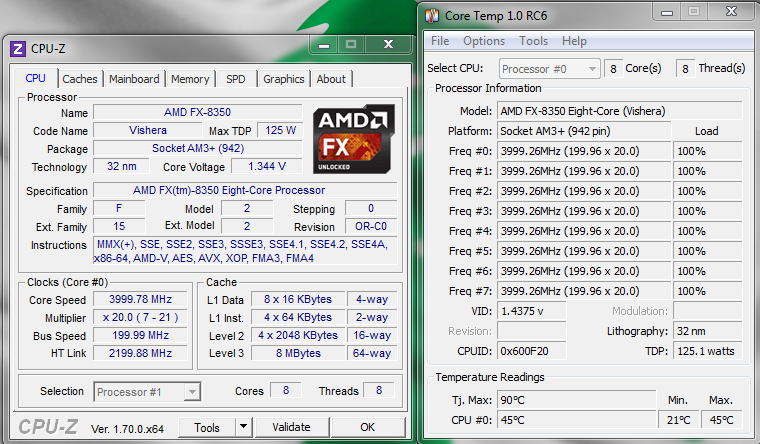The width and height of the screenshot is (760, 444).
Task: Click the Revision value OR-C0
Action: pos(371,226)
